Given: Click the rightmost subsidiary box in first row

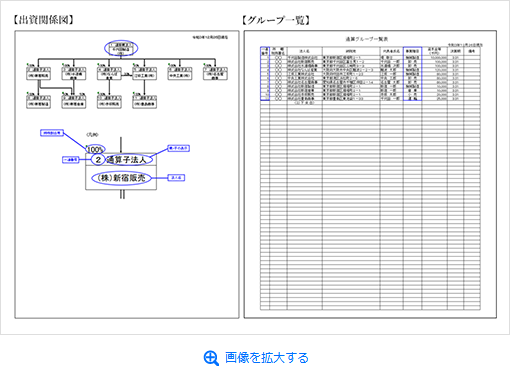Looking at the screenshot, I should pyautogui.click(x=215, y=74).
